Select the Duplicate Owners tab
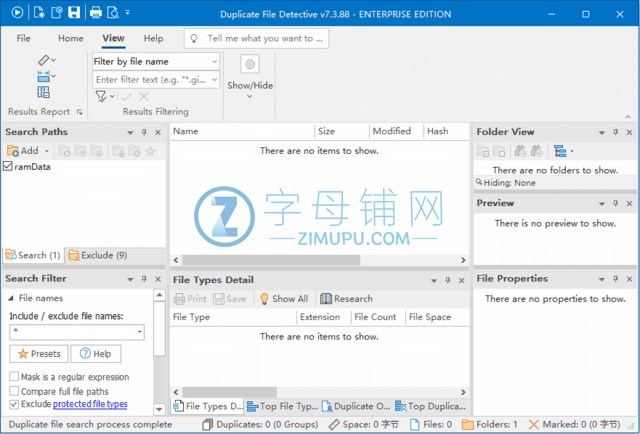The height and width of the screenshot is (434, 640). [356, 406]
